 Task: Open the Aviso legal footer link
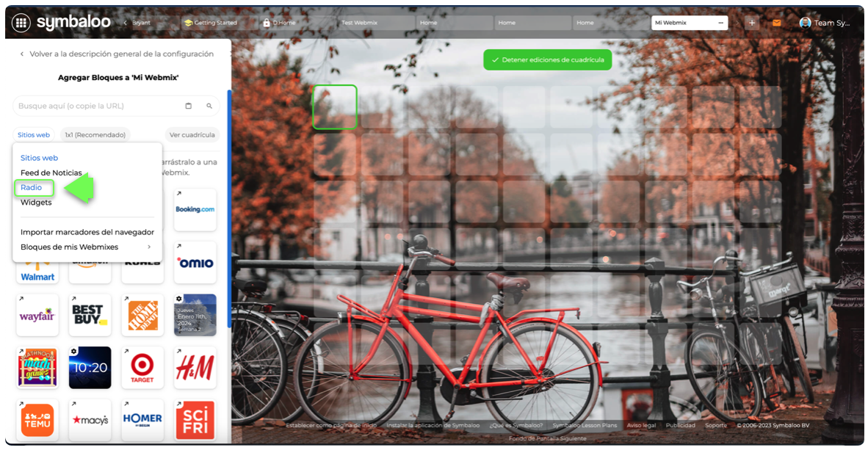point(641,425)
